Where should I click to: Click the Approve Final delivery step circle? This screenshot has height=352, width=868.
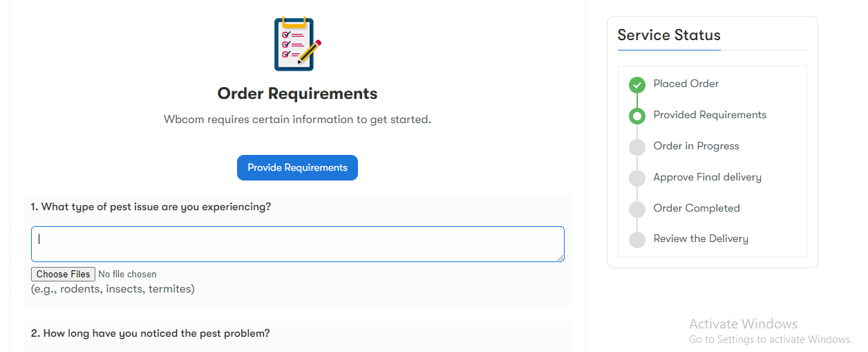(x=636, y=178)
